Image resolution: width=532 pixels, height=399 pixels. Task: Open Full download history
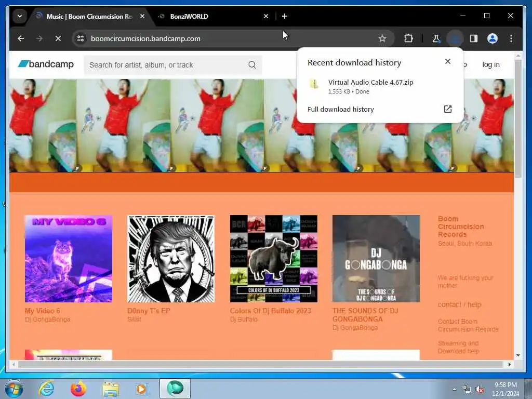pyautogui.click(x=380, y=109)
